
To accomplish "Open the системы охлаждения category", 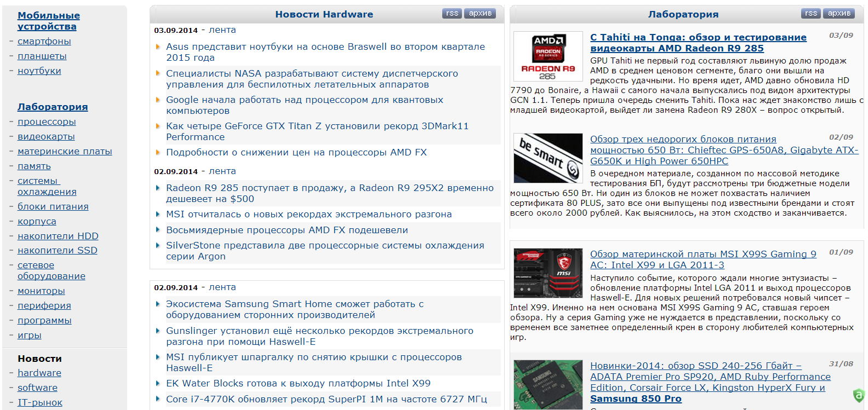I will coord(47,186).
